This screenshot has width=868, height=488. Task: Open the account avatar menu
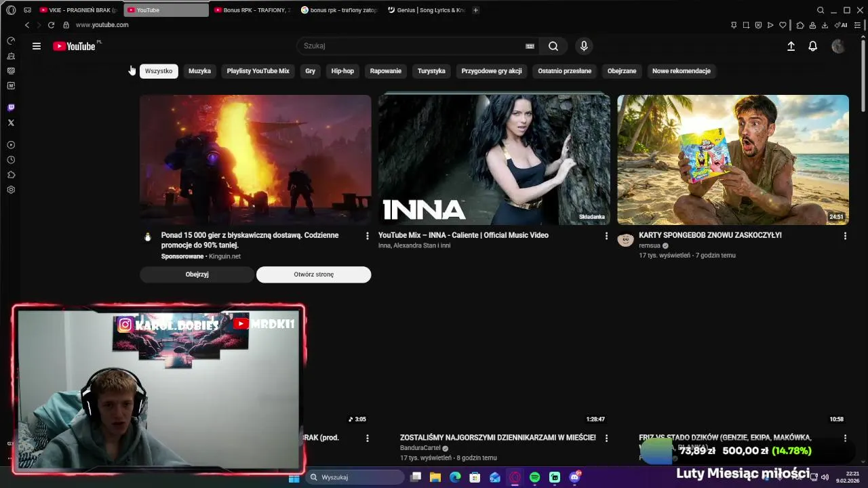coord(838,46)
